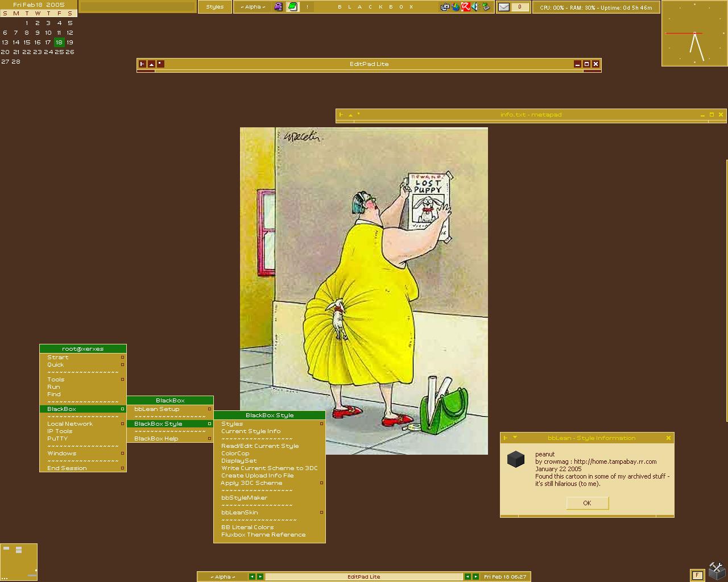Select PuTTY menu entry
Viewport: 728px width, 582px height.
[83, 439]
